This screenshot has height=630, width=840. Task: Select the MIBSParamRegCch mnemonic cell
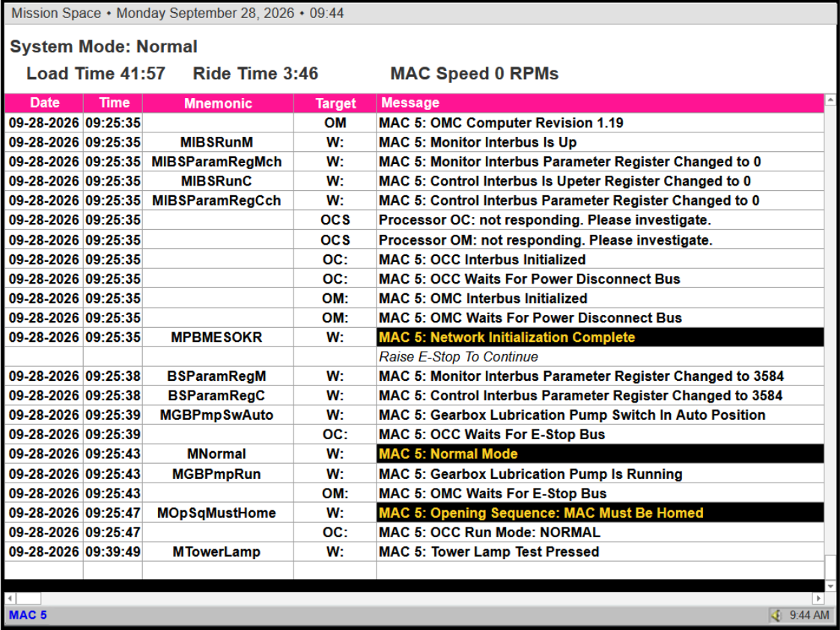pyautogui.click(x=217, y=201)
